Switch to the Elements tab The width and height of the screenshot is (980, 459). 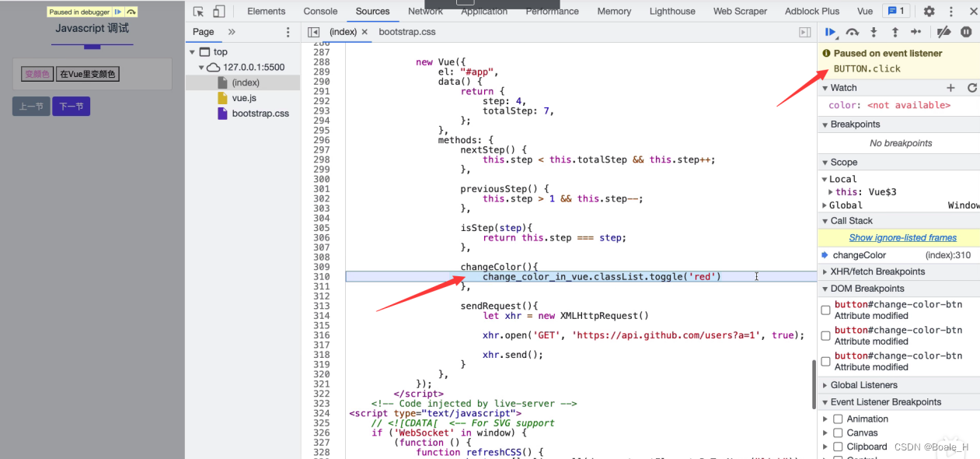(x=266, y=11)
